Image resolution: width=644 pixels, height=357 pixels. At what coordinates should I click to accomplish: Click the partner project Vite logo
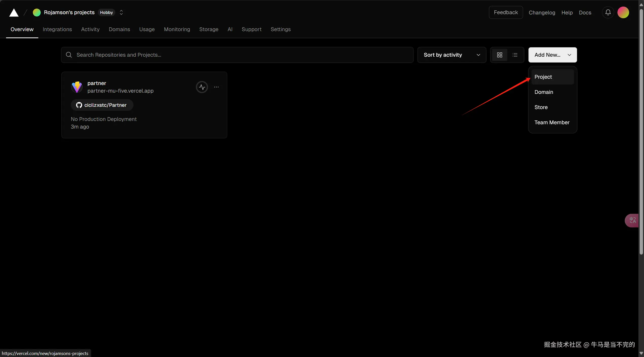(x=77, y=87)
